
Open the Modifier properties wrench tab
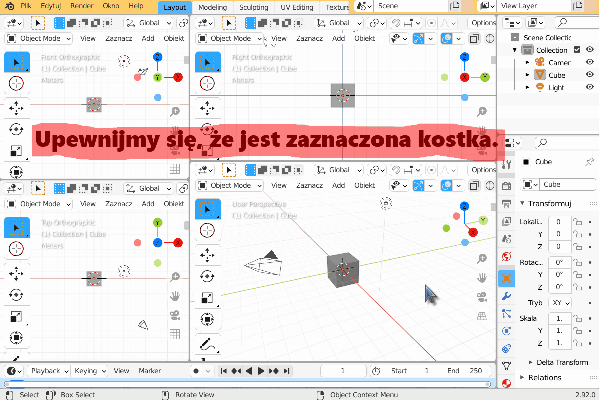pyautogui.click(x=507, y=296)
